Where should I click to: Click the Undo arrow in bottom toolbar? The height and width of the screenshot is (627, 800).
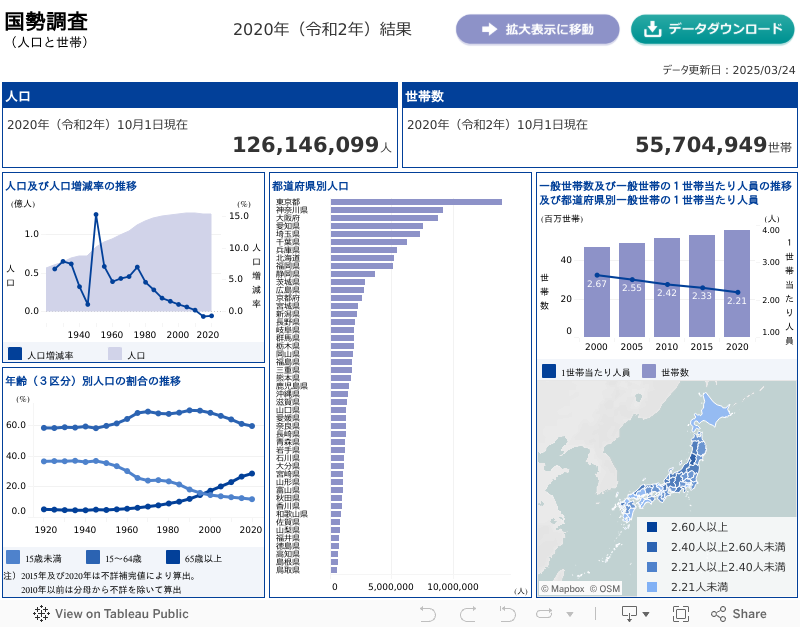coord(428,614)
